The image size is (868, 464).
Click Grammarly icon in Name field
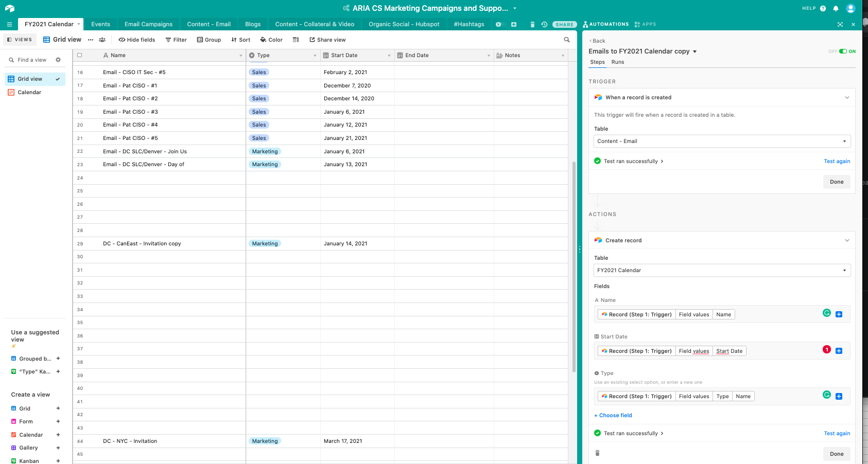827,313
